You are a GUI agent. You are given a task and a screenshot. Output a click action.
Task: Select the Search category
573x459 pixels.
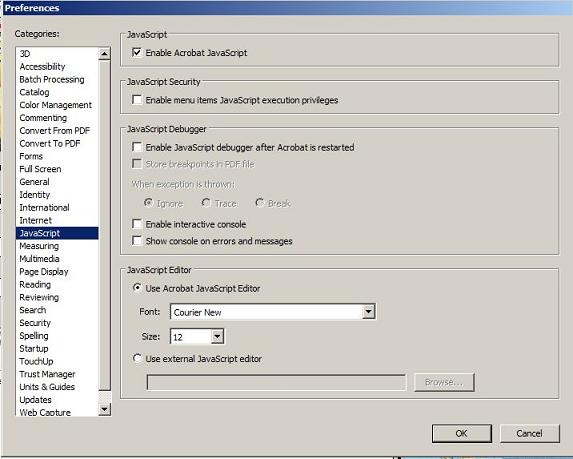pos(57,310)
